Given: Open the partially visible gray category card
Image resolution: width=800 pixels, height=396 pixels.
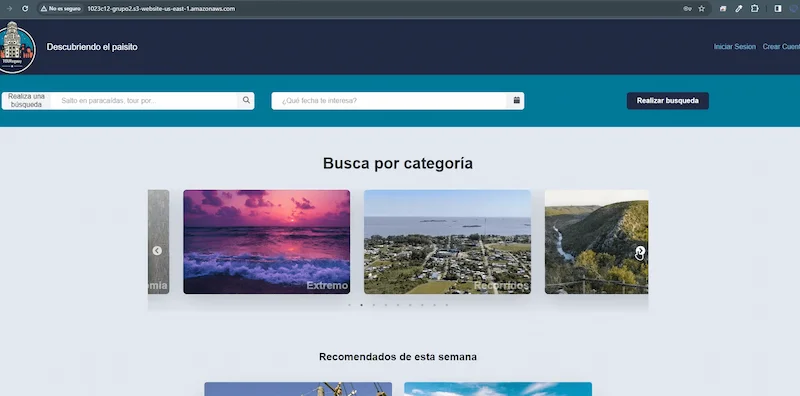Looking at the screenshot, I should [158, 242].
